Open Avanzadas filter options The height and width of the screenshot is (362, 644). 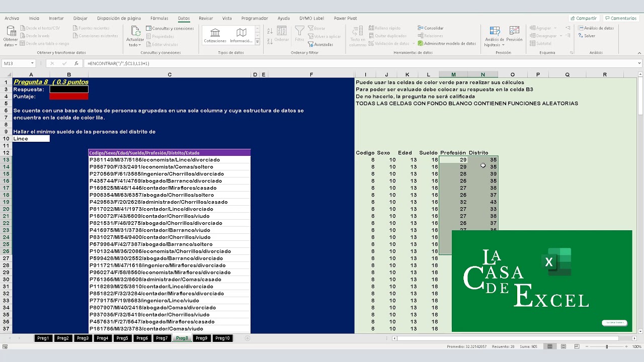[x=320, y=44]
